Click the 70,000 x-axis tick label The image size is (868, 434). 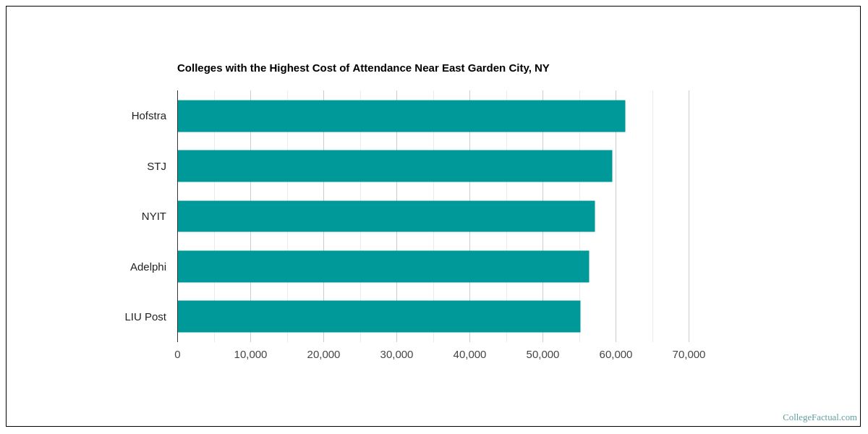tap(689, 354)
